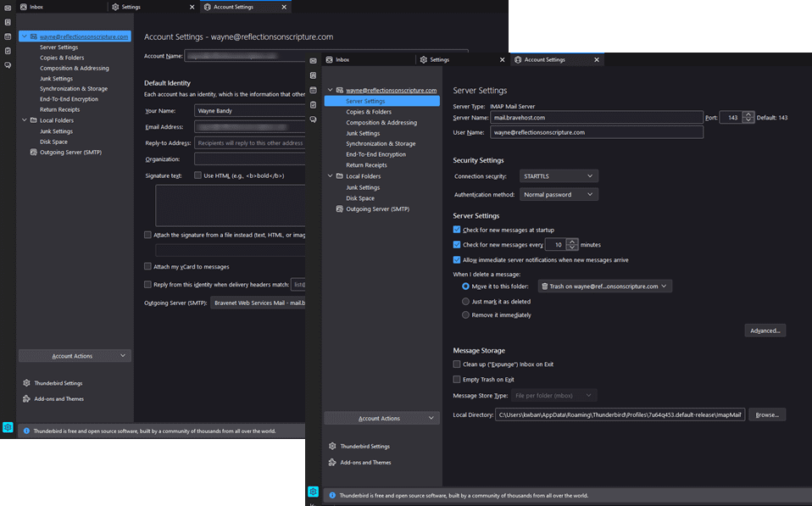Image resolution: width=812 pixels, height=506 pixels.
Task: Toggle Check for new messages at startup
Action: point(457,230)
